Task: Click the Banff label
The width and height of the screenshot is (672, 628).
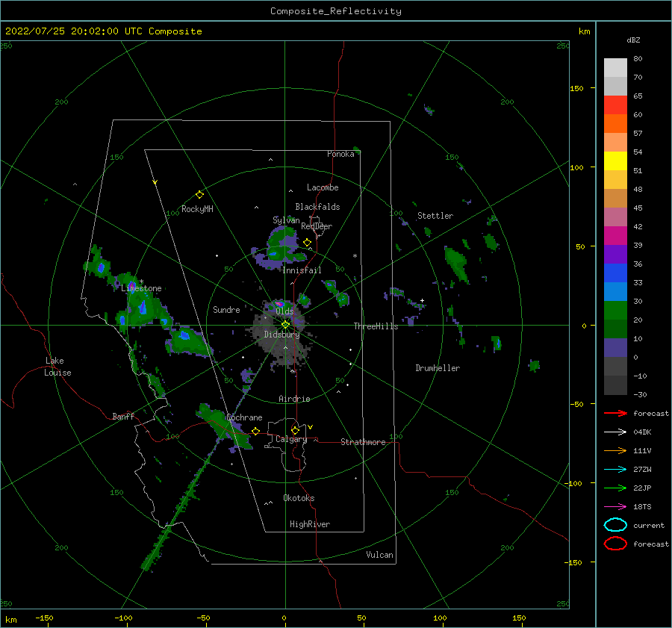Action: (123, 417)
